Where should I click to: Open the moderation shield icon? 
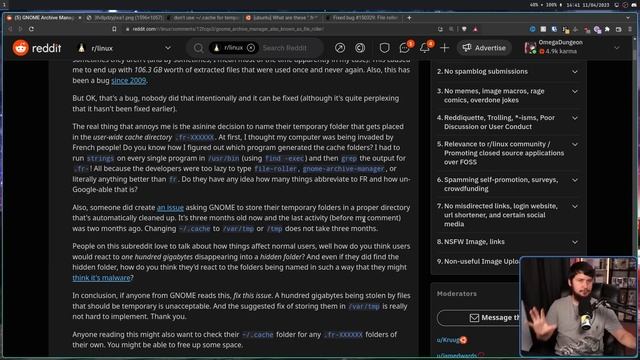(x=384, y=48)
